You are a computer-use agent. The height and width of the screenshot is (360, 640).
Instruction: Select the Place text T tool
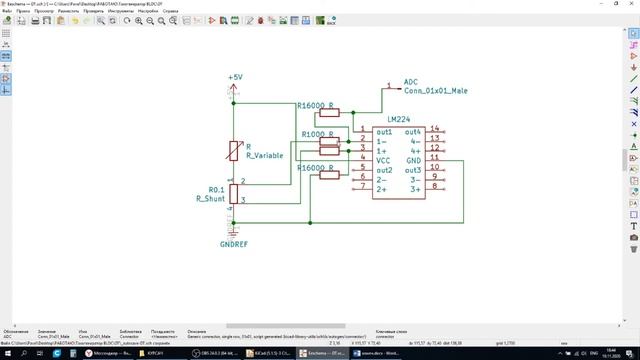click(633, 226)
